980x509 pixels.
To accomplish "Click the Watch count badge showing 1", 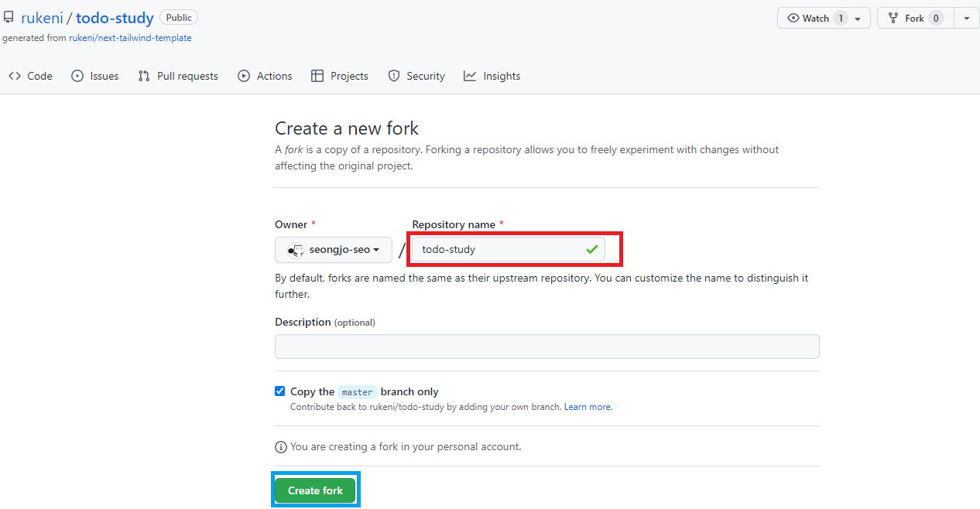I will coord(841,18).
